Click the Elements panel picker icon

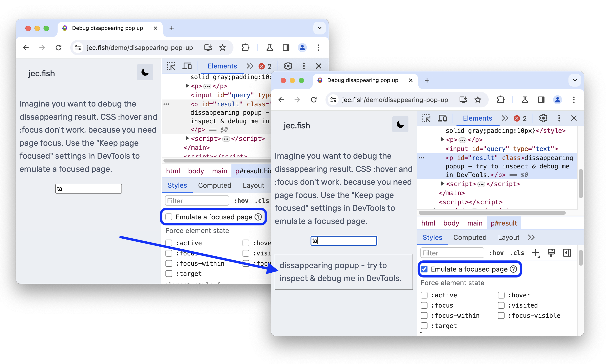tap(426, 118)
